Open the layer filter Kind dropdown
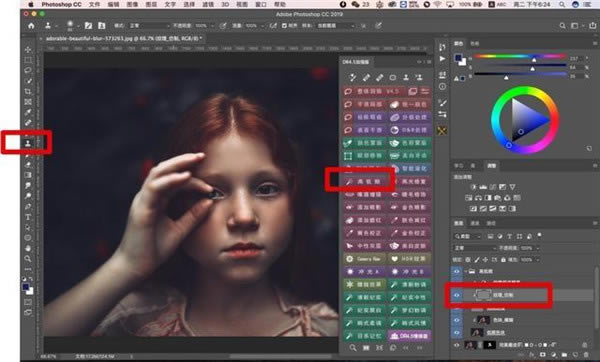Viewport: 600px width, 362px height. tap(468, 236)
